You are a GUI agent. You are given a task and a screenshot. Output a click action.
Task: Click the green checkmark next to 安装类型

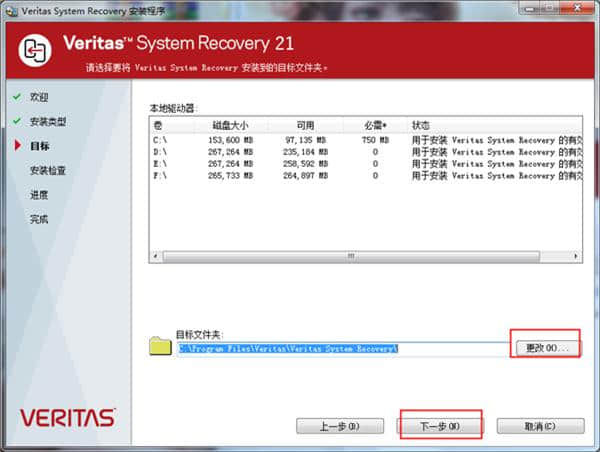pyautogui.click(x=17, y=122)
